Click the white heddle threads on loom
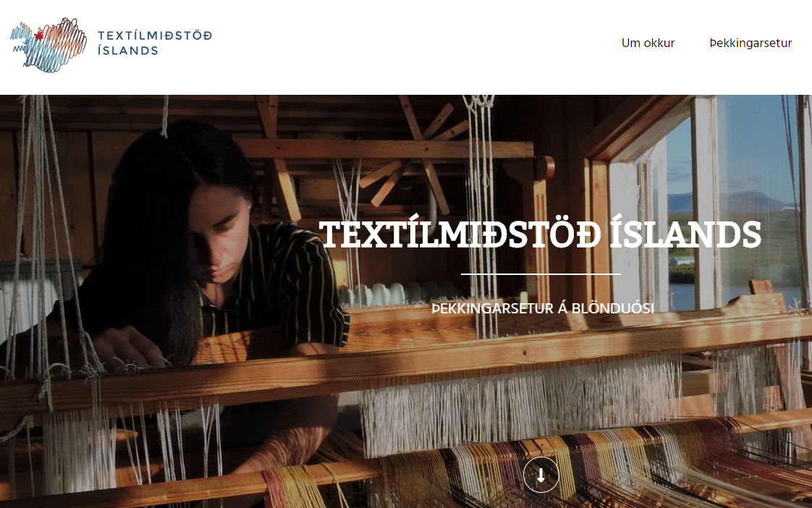The width and height of the screenshot is (812, 508). (x=518, y=404)
